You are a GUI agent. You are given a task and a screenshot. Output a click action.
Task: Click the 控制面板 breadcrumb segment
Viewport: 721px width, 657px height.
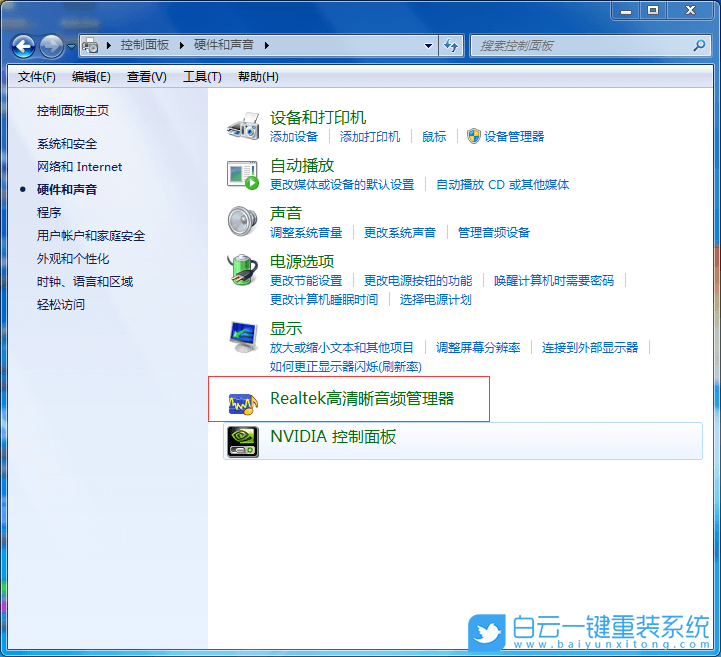(x=145, y=45)
